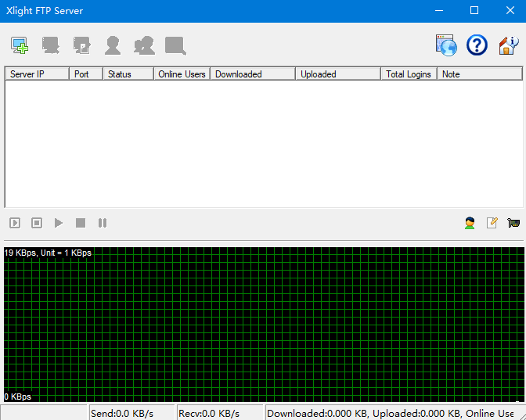
Task: Sort by the Uploaded column header
Action: click(x=338, y=74)
